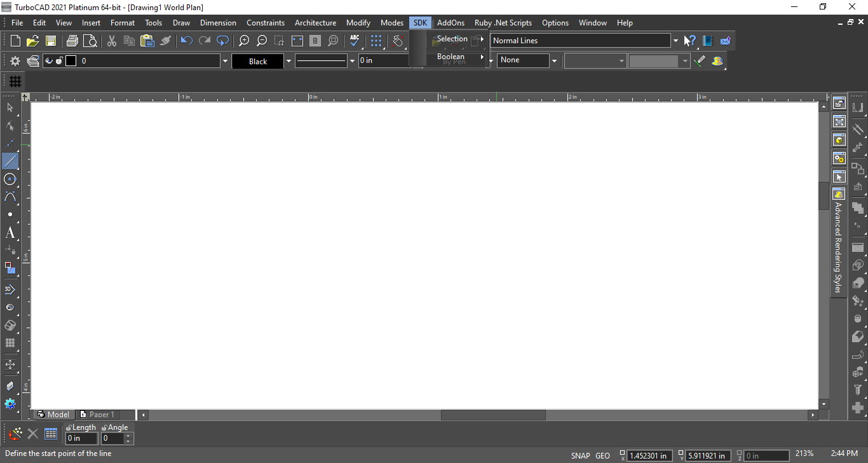This screenshot has width=868, height=463.
Task: Toggle SNAP mode in status bar
Action: [580, 455]
